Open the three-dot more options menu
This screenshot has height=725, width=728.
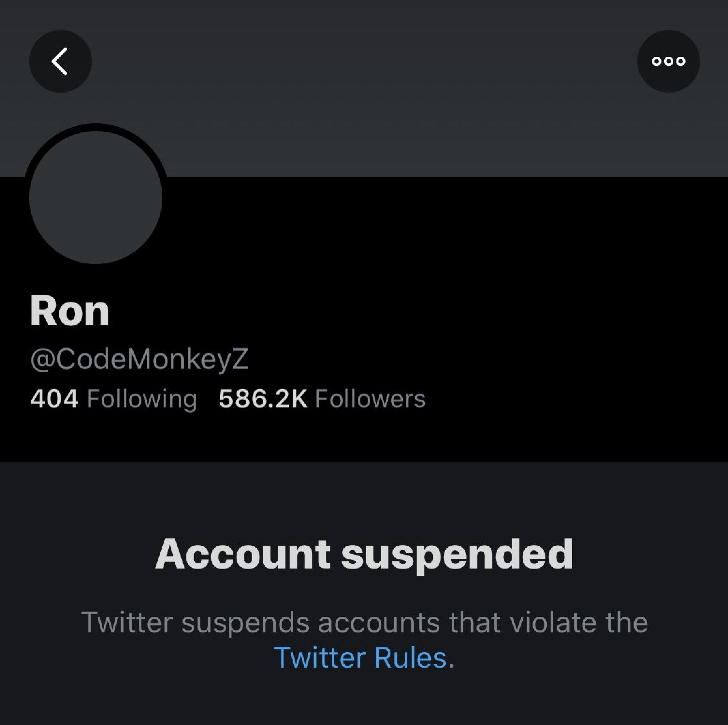(668, 61)
